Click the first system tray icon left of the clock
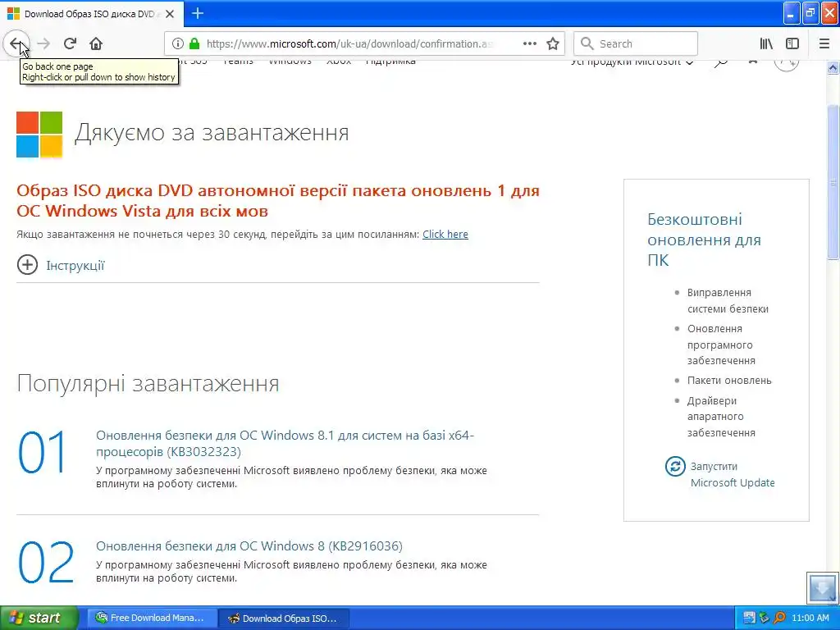This screenshot has width=840, height=630. click(749, 618)
